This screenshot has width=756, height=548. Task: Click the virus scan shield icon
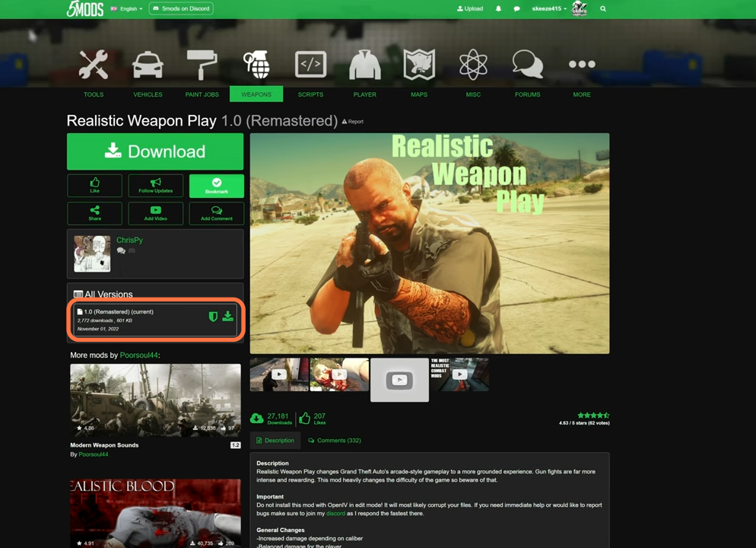[213, 317]
